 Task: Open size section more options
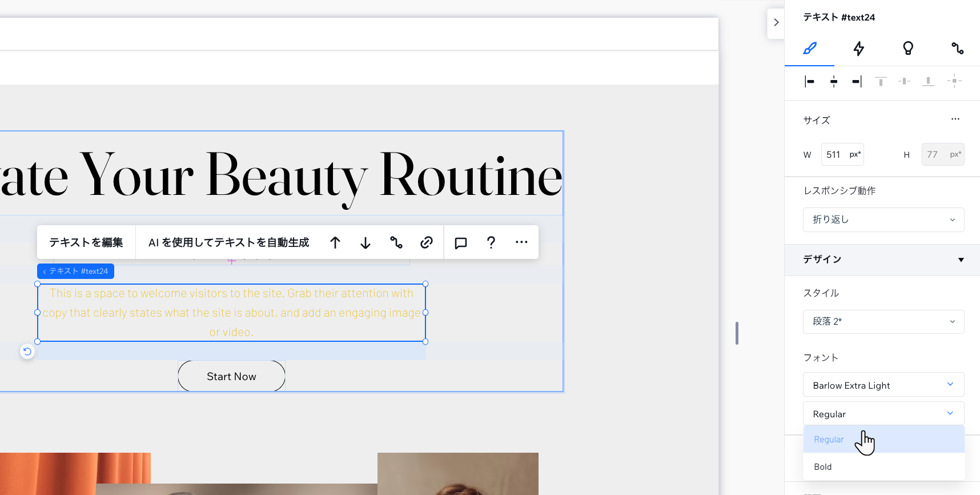[x=955, y=119]
